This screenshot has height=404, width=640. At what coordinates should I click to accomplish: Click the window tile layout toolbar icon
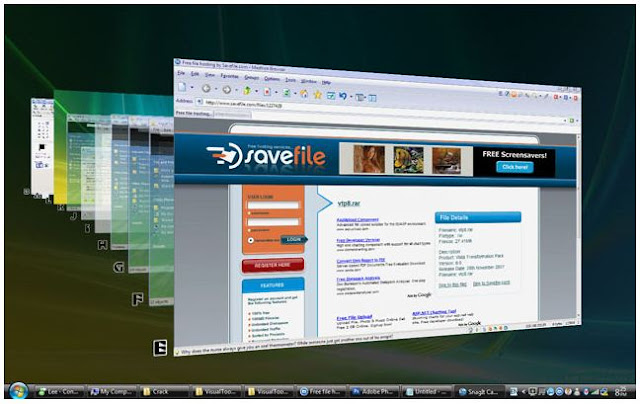click(x=360, y=97)
